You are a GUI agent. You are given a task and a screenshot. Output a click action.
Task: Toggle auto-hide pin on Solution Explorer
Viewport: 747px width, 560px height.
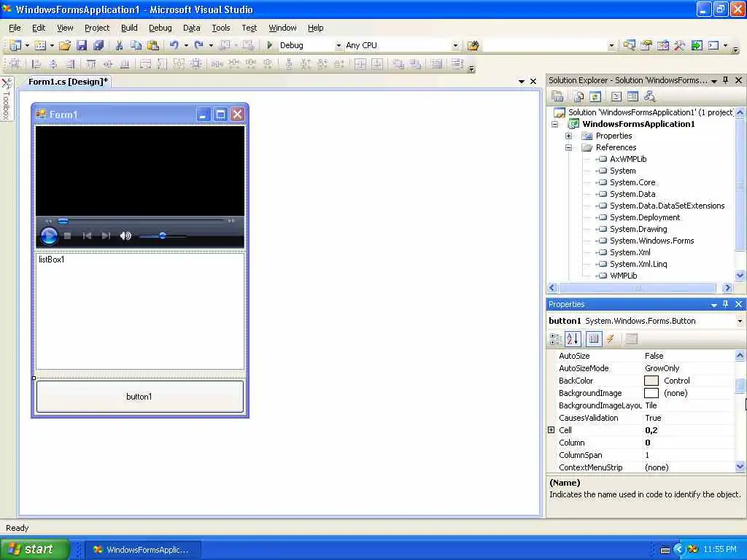point(726,80)
